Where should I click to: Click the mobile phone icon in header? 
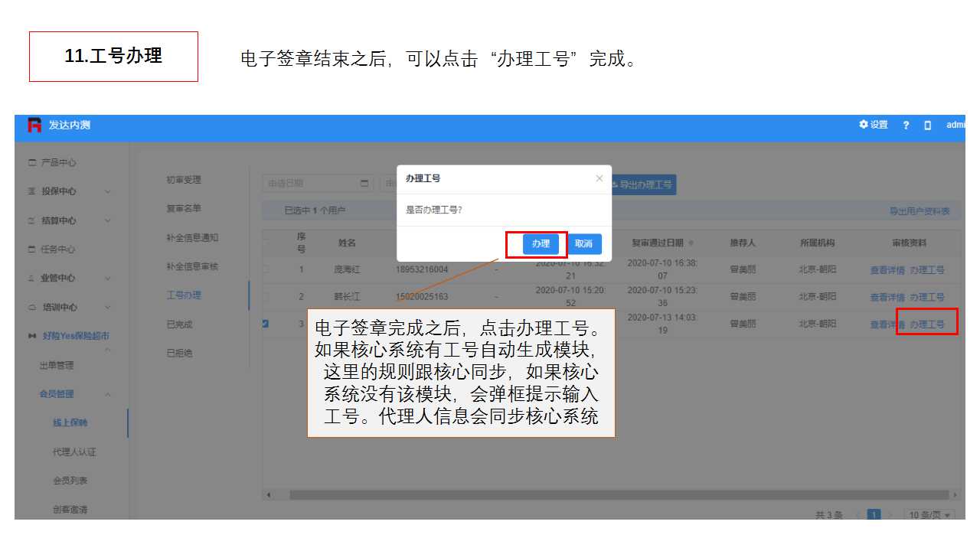click(927, 126)
